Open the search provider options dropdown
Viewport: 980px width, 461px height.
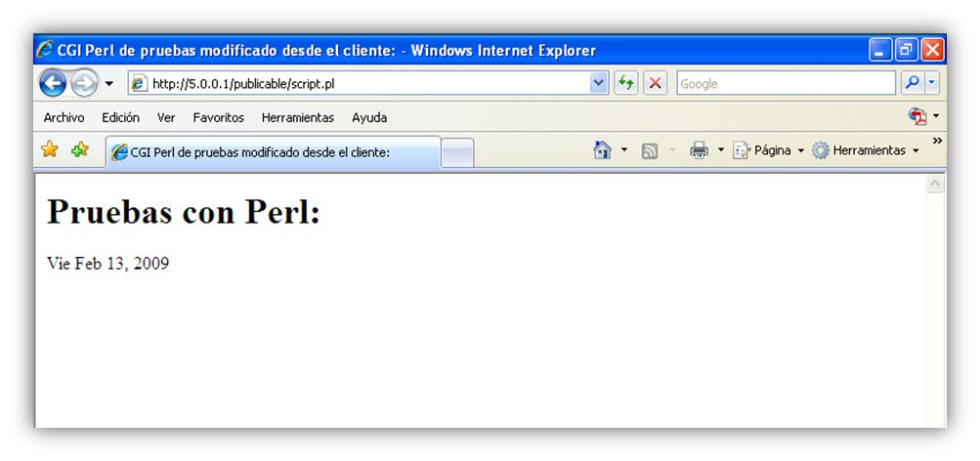point(932,83)
